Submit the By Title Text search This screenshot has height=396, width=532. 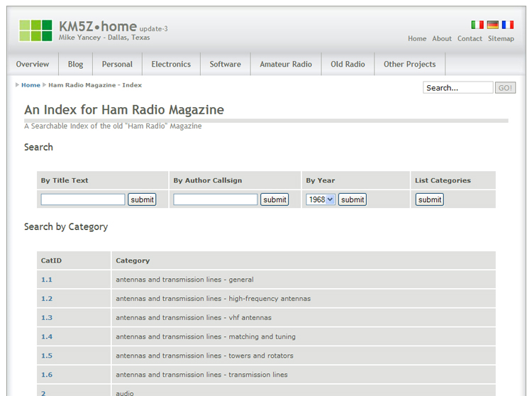pyautogui.click(x=142, y=199)
